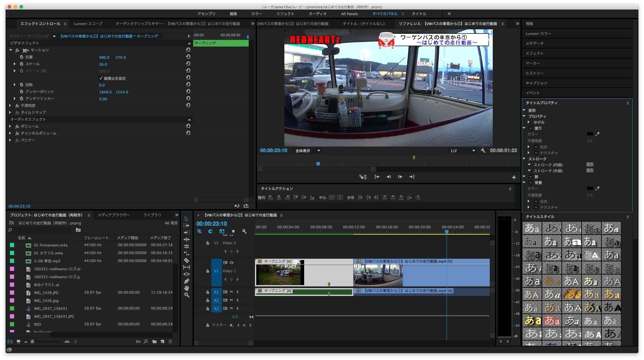
Task: Expand the Volume audio effect
Action: 10,126
